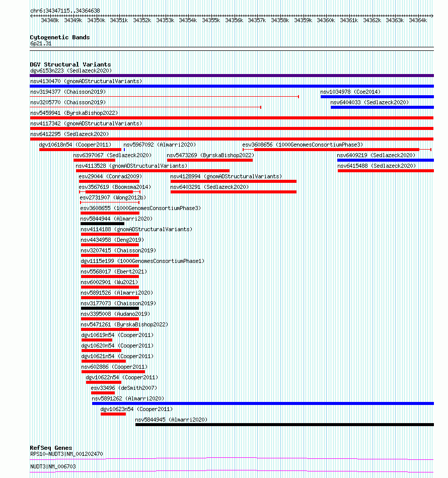Click the 34356k ruler position
This screenshot has height=478, width=448.
click(x=234, y=21)
